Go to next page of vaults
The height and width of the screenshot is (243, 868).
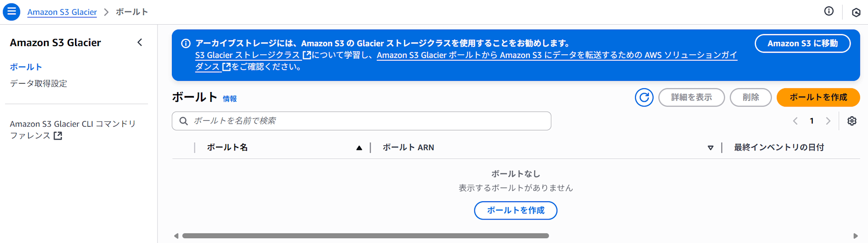[x=828, y=121]
